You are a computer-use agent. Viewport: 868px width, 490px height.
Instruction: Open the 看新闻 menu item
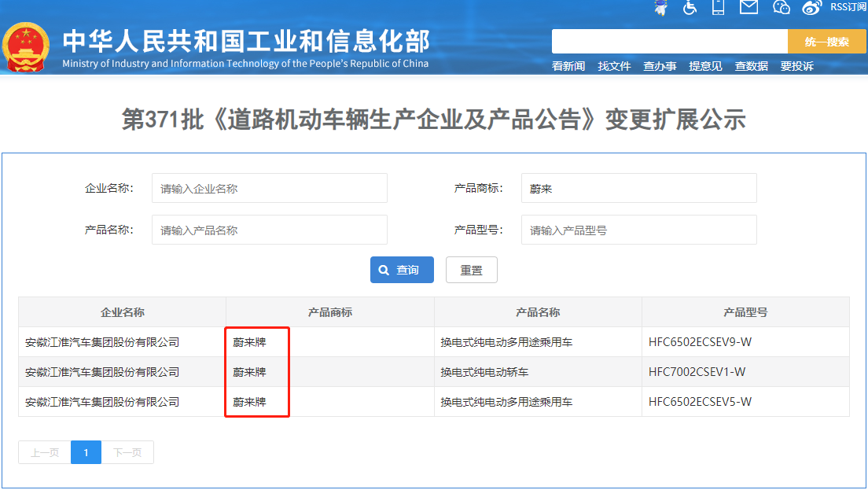point(568,66)
